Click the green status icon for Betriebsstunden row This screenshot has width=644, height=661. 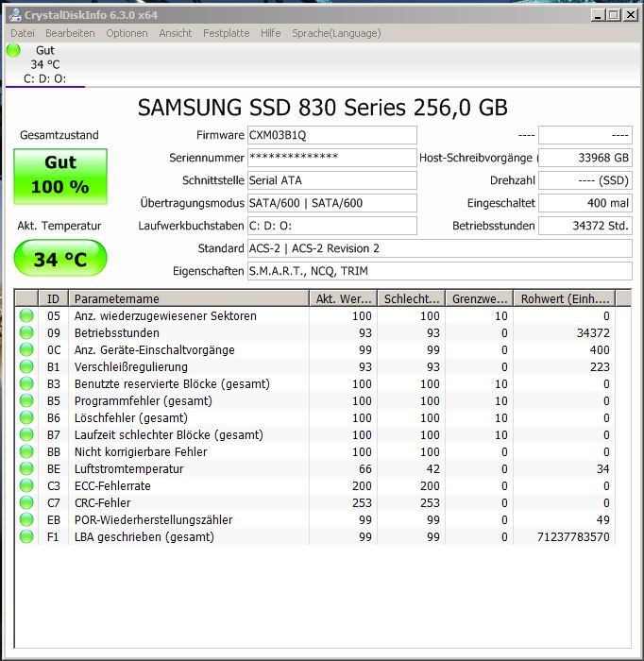pyautogui.click(x=26, y=332)
